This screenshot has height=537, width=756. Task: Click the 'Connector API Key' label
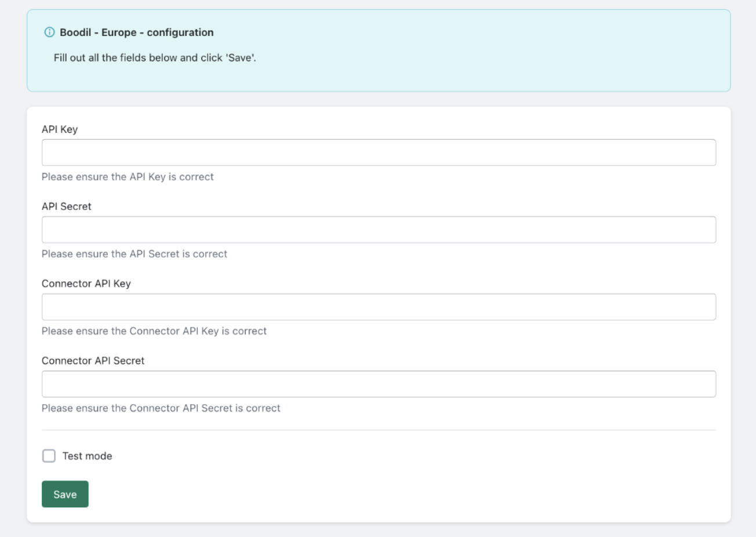[86, 284]
